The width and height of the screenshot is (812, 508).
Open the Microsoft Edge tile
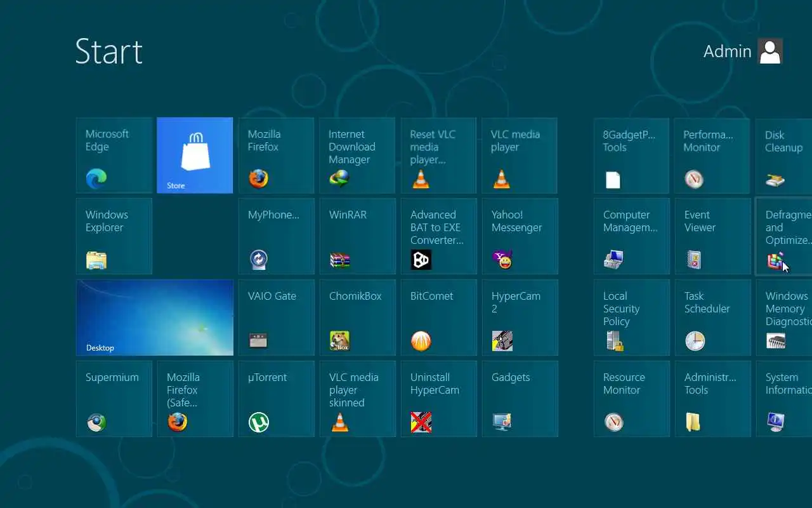click(x=114, y=156)
